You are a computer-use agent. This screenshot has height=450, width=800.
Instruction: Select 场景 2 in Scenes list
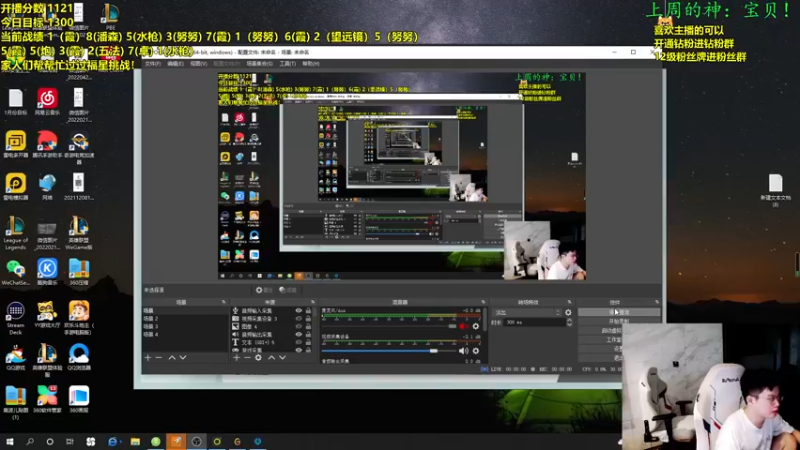185,318
